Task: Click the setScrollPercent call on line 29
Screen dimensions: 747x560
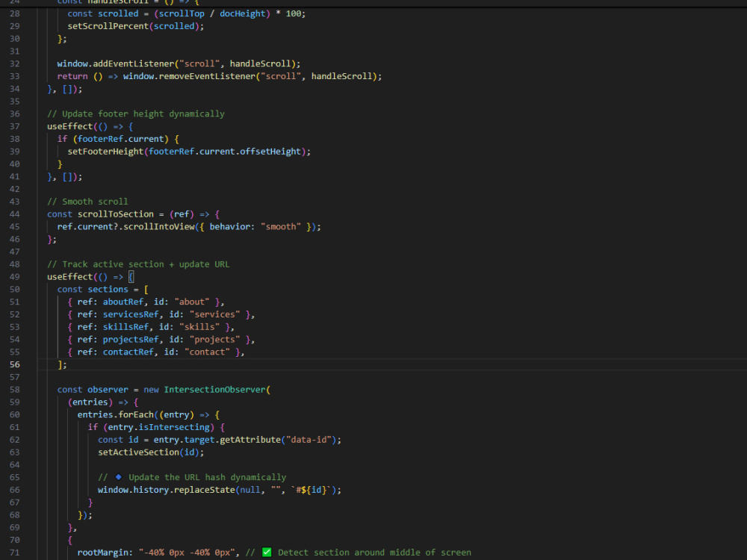Action: [108, 26]
